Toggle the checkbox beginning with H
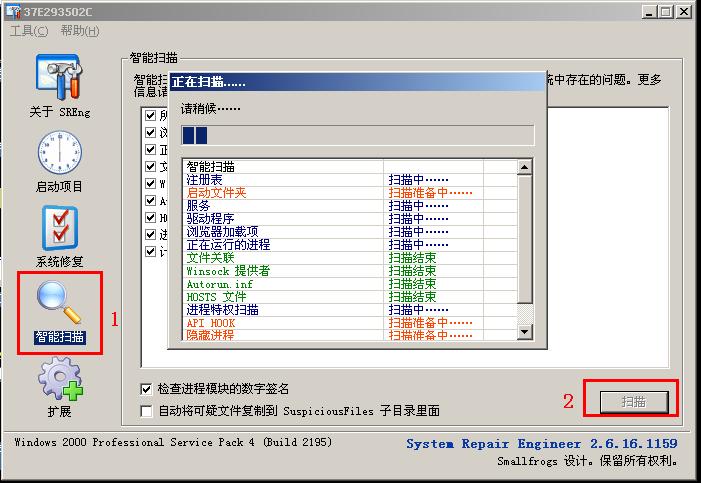701x483 pixels. pyautogui.click(x=151, y=217)
